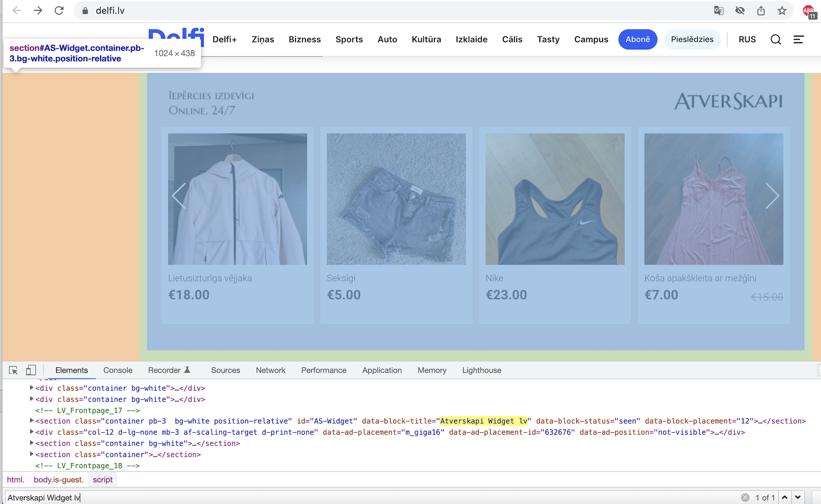Open the Seksīgi shorts image
Image resolution: width=821 pixels, height=504 pixels.
396,199
